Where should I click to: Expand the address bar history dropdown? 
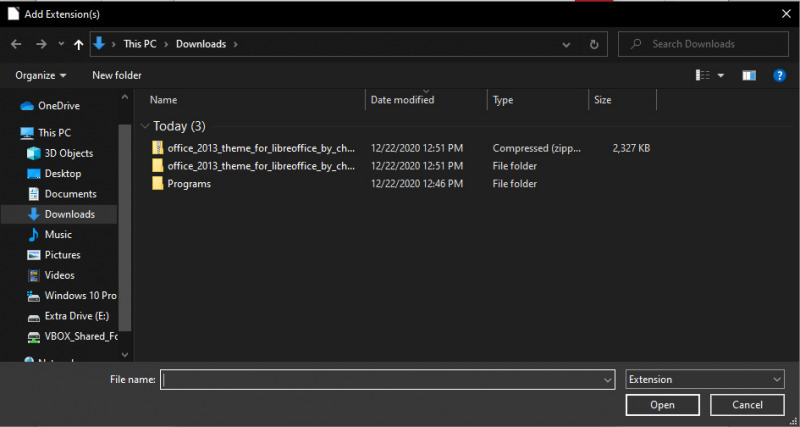pyautogui.click(x=567, y=44)
